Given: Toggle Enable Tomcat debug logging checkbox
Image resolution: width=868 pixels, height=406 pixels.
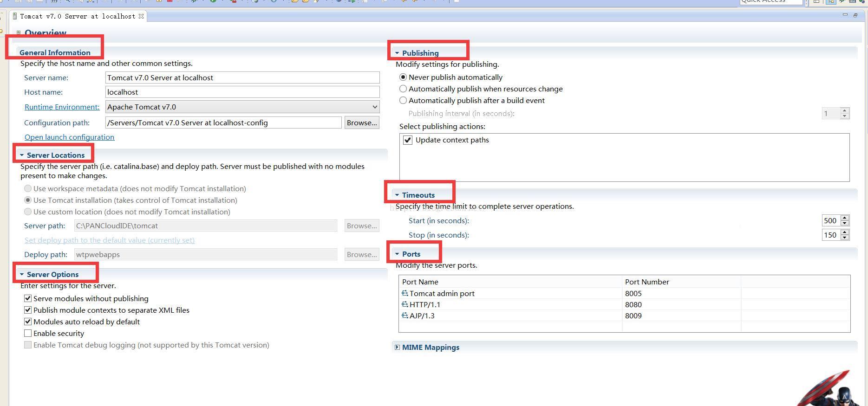Looking at the screenshot, I should 28,345.
